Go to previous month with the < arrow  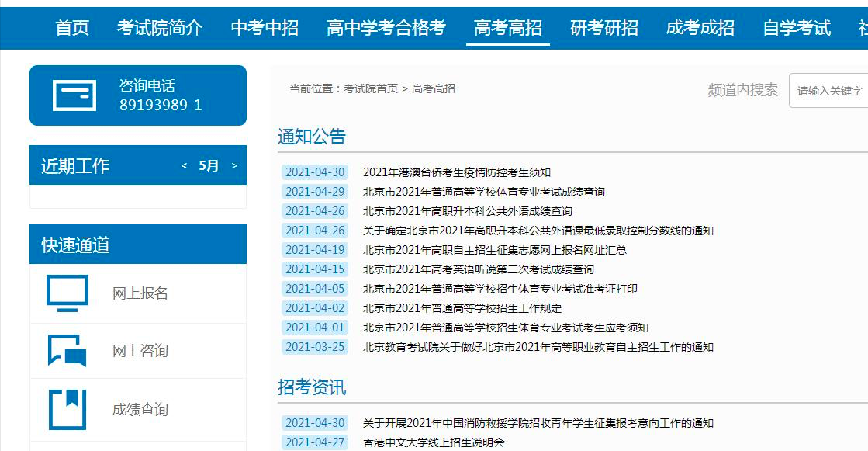183,165
